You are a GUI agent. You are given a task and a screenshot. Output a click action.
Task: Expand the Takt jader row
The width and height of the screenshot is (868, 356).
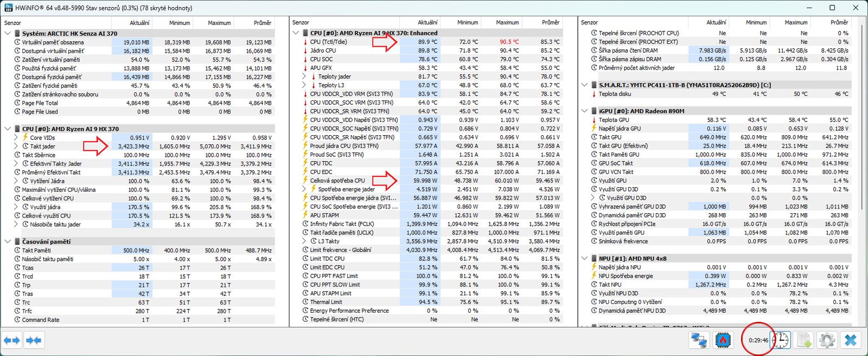(x=16, y=147)
